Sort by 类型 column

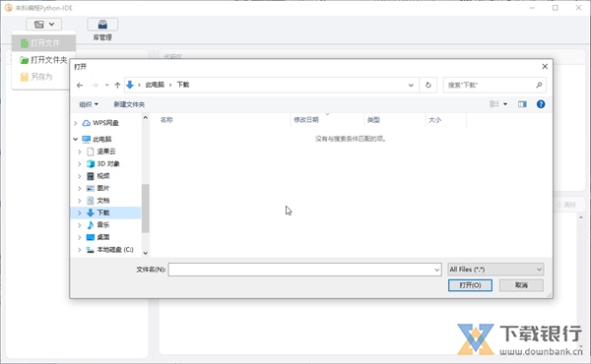[373, 120]
